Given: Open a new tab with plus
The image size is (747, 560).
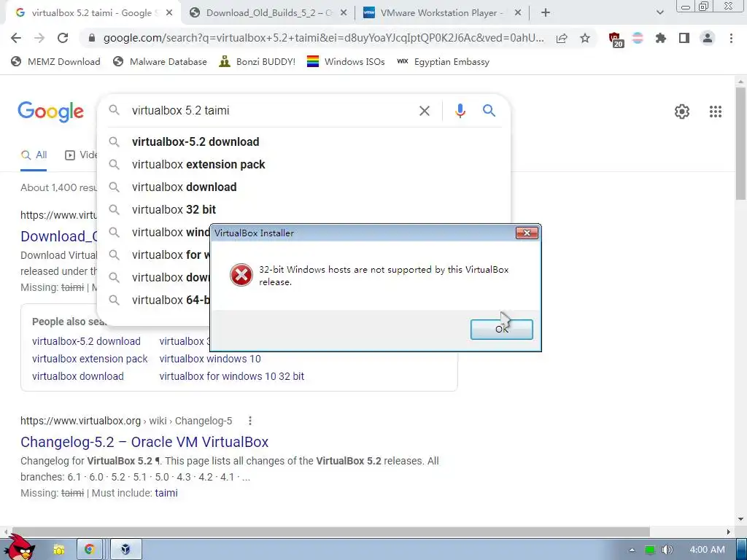Looking at the screenshot, I should click(546, 13).
